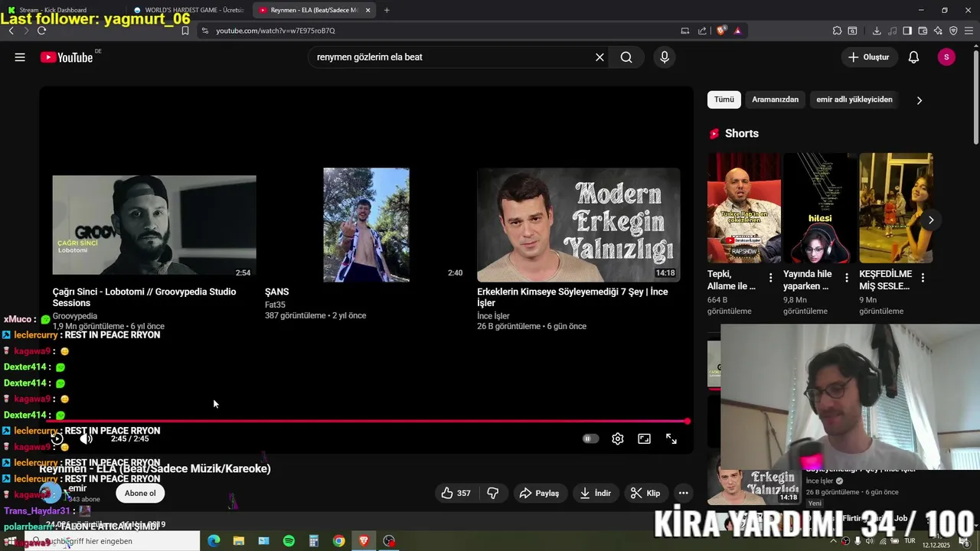Open the KEŞFEDİLMEMİŞ SESLER short thumbnail

click(x=896, y=208)
